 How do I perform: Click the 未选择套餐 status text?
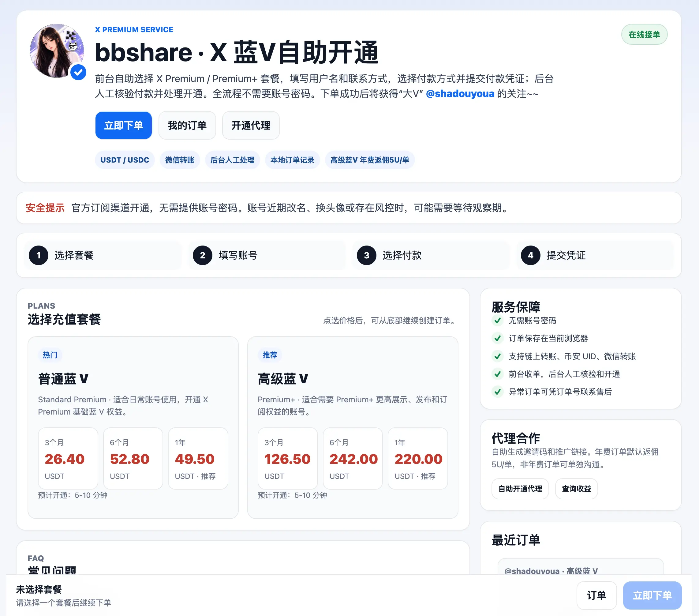click(x=39, y=589)
